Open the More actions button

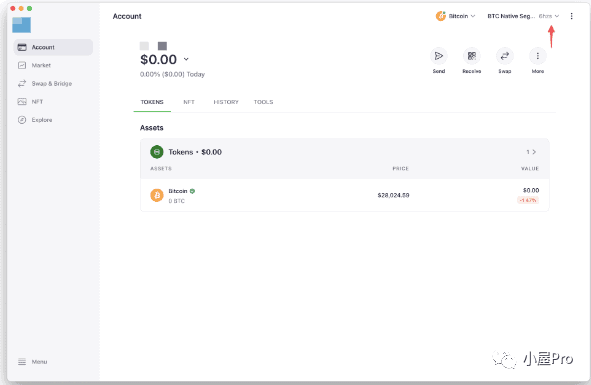pos(538,56)
